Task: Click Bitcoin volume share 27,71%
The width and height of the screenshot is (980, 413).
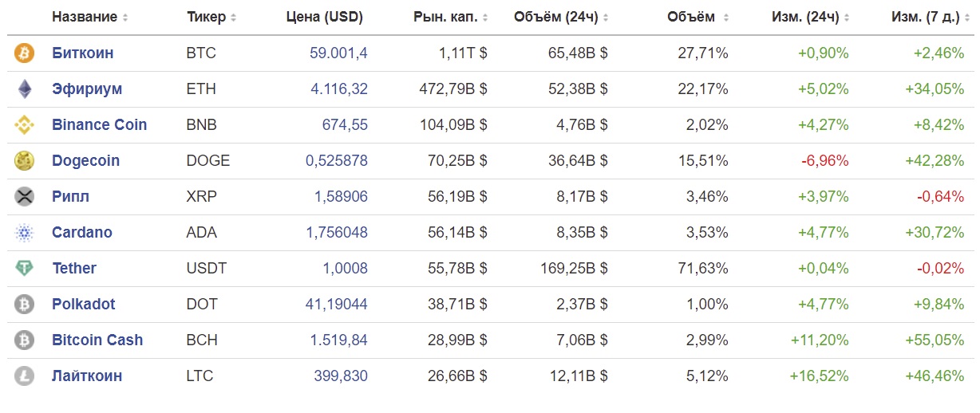Action: 704,53
